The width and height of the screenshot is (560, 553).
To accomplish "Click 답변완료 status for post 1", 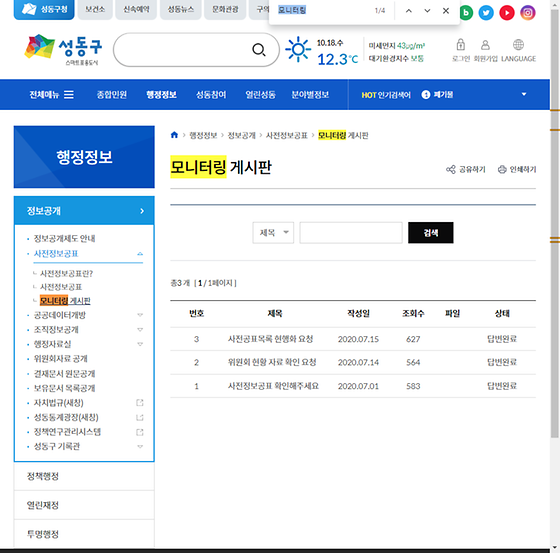I will [502, 386].
